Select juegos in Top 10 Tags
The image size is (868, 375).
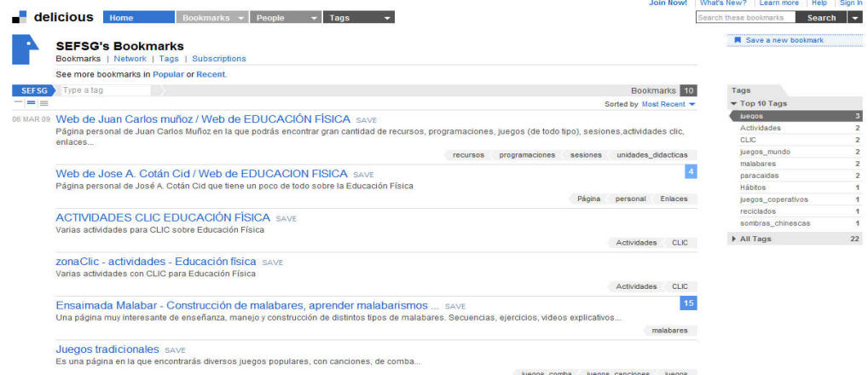795,116
